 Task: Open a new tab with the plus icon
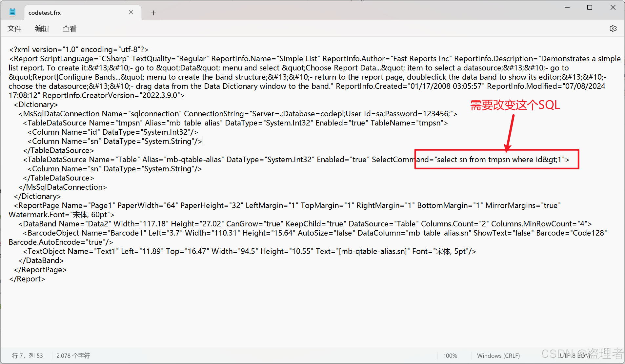[153, 13]
